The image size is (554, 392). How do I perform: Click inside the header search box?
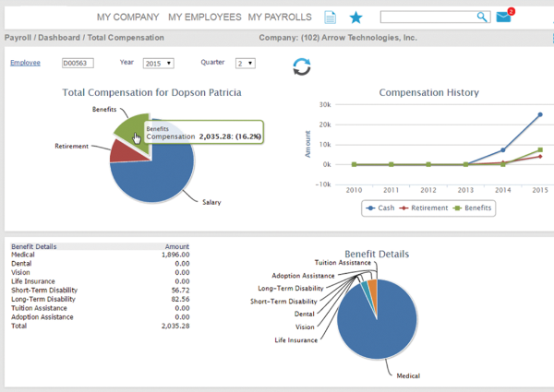tap(428, 17)
